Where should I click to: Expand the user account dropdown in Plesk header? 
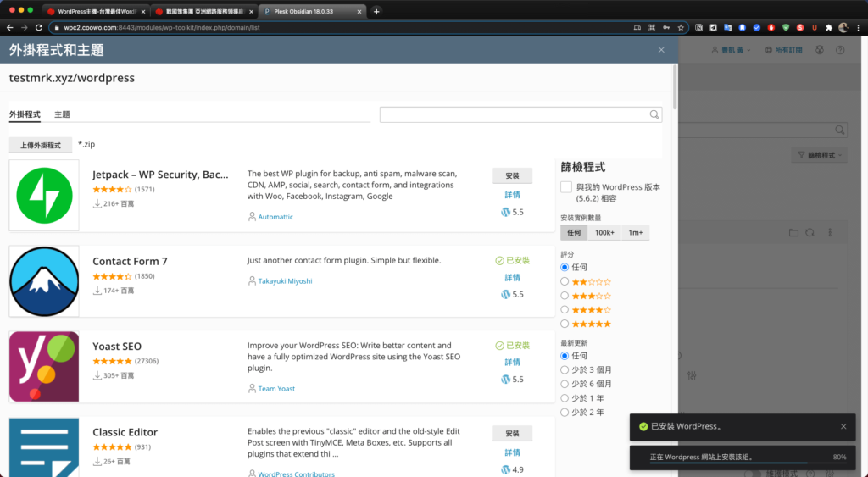coord(731,50)
